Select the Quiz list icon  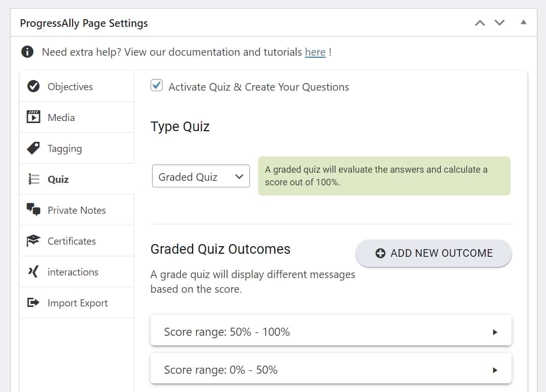(x=33, y=179)
